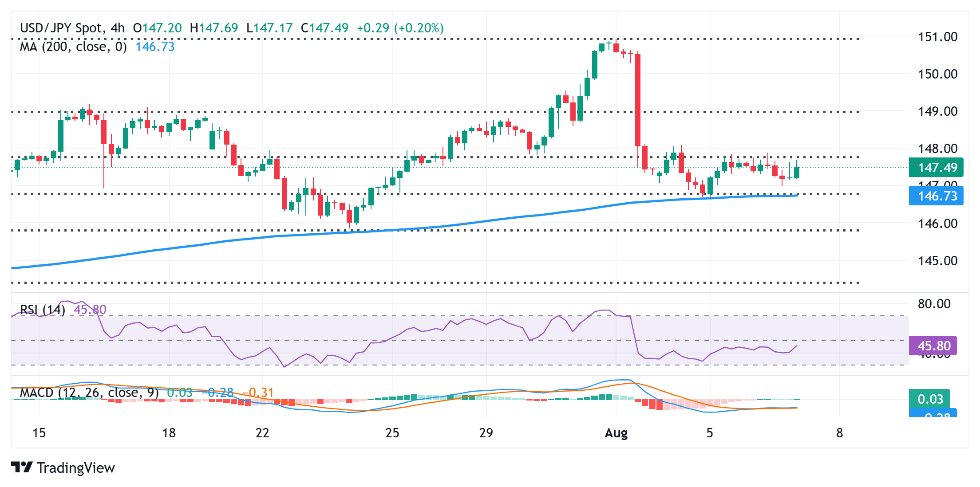Click the +0.29 (+0.20%) change value
This screenshot has height=487, width=980.
[400, 28]
